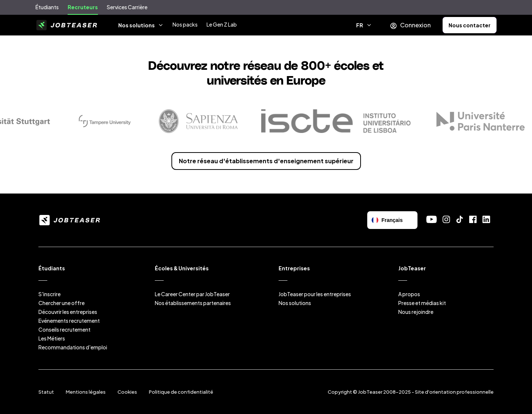Image resolution: width=532 pixels, height=414 pixels.
Task: Go to Le Gen Z Lab
Action: tap(221, 25)
